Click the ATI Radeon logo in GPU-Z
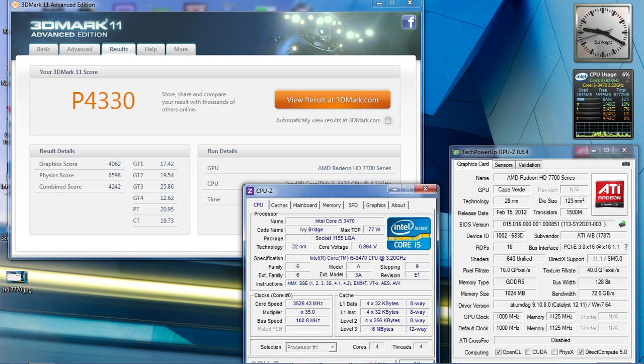Viewport: 644px width, 364px height. (x=610, y=194)
